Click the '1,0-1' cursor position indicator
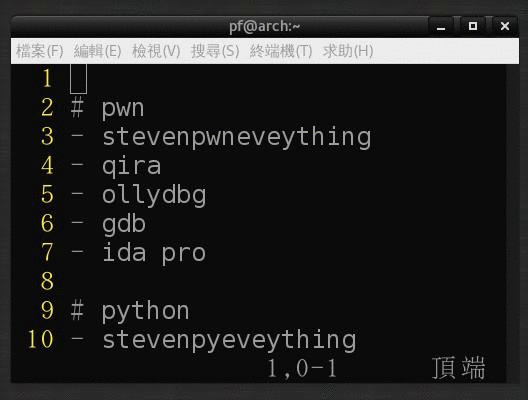Screen dimensions: 528x400 pyautogui.click(x=302, y=368)
